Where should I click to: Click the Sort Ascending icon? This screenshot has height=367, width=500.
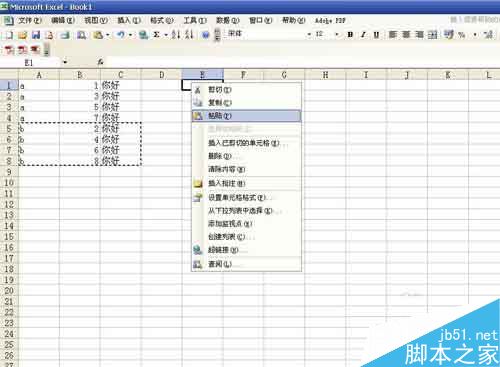[176, 35]
